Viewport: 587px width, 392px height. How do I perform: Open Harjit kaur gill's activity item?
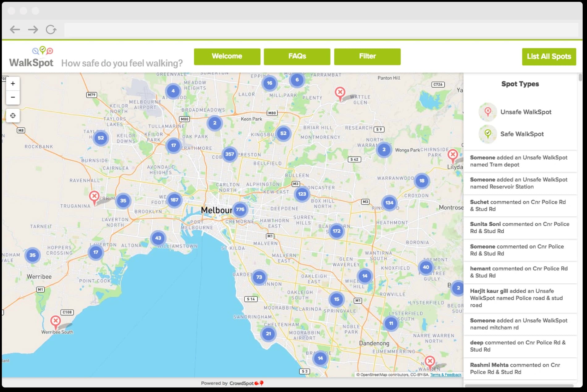tap(520, 298)
